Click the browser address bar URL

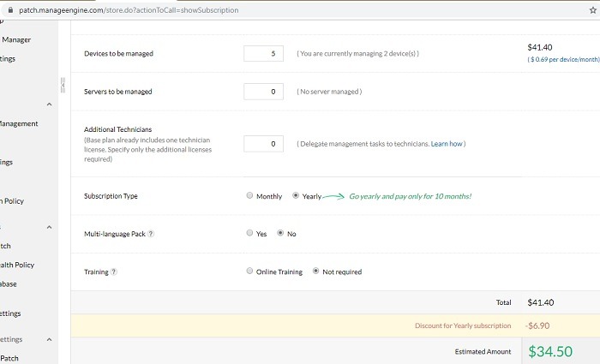pos(129,10)
